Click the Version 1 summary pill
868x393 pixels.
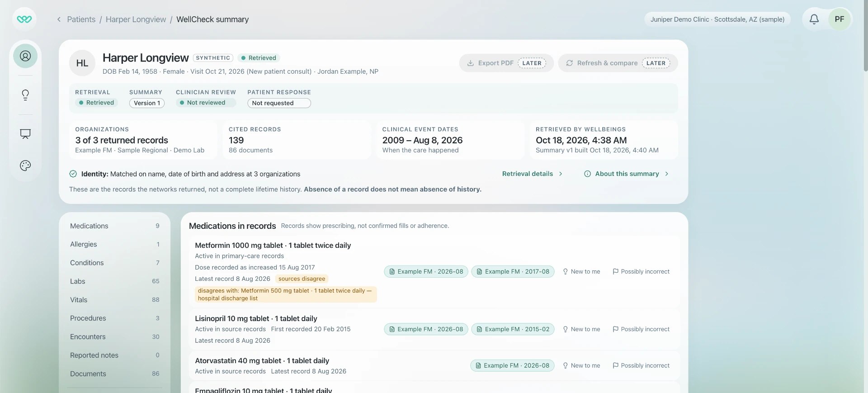(147, 103)
